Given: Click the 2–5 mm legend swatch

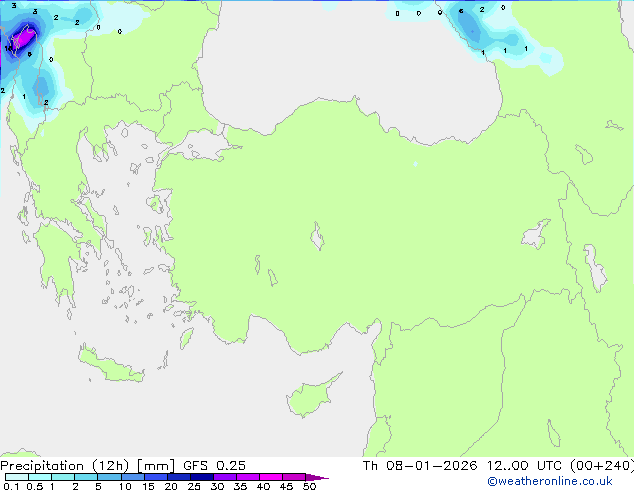Looking at the screenshot, I should [x=86, y=477].
